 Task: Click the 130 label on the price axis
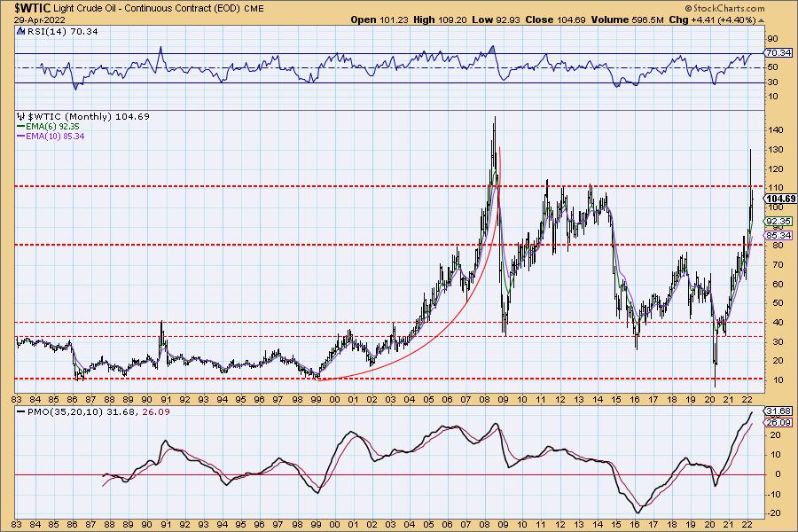[x=775, y=150]
